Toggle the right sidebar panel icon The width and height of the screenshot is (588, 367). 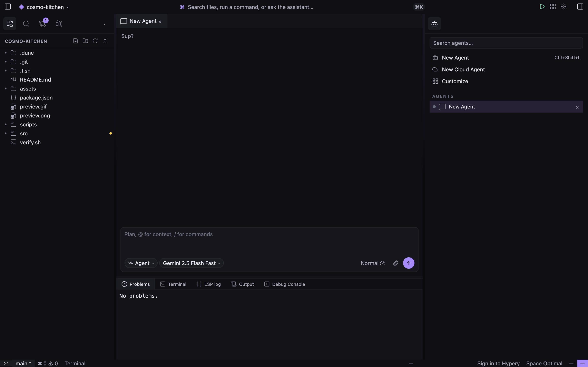580,7
